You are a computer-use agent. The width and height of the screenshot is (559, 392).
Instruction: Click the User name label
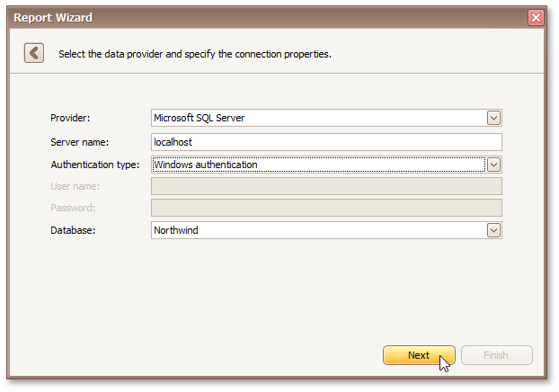(75, 186)
